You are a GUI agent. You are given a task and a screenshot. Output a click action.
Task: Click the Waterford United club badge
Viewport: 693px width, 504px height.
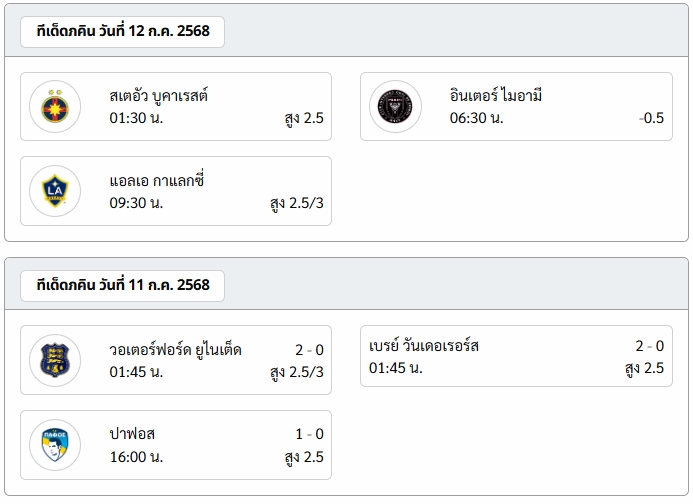(55, 360)
